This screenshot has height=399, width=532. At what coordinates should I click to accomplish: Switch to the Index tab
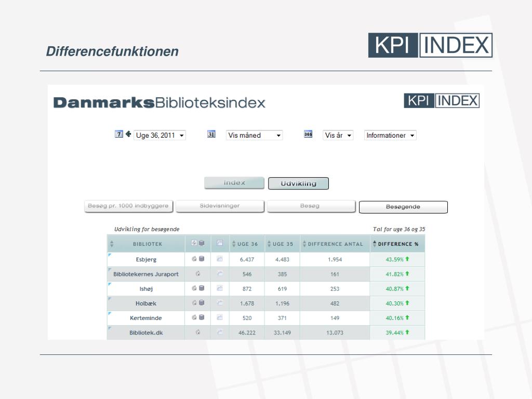pyautogui.click(x=234, y=183)
